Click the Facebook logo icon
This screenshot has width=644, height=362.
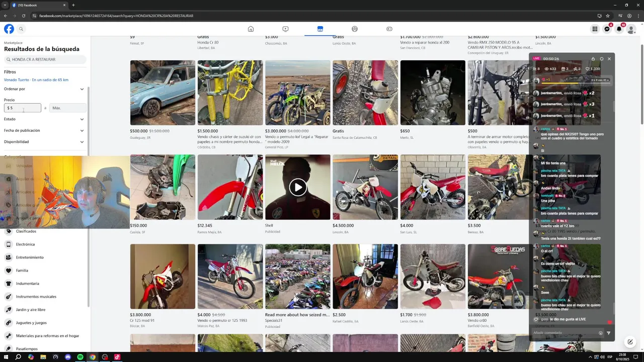9,29
